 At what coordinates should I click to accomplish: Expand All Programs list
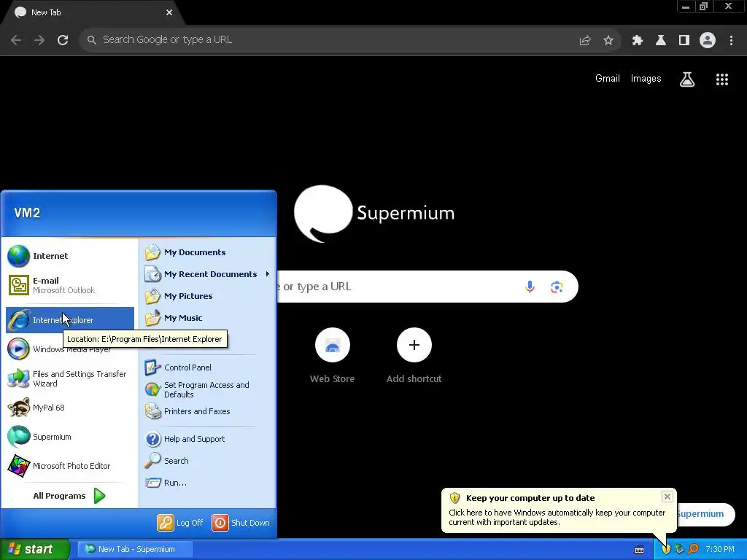(x=69, y=496)
